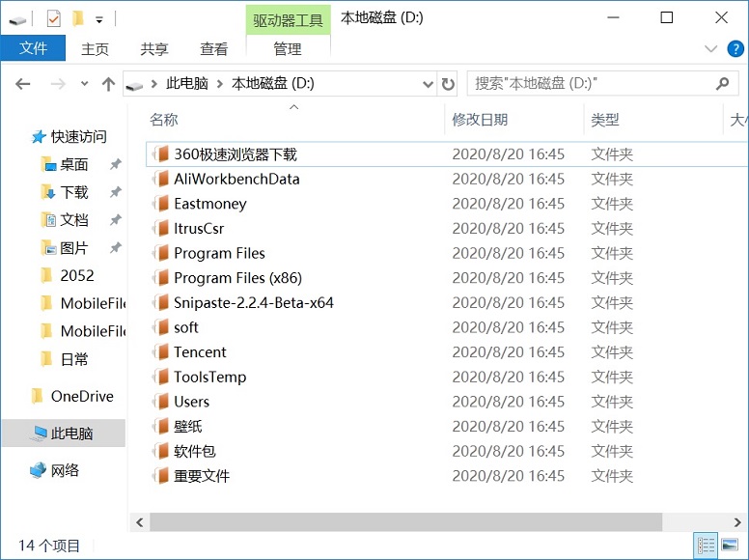749x560 pixels.
Task: Select the AliWorkbenchData folder icon
Action: tap(161, 179)
